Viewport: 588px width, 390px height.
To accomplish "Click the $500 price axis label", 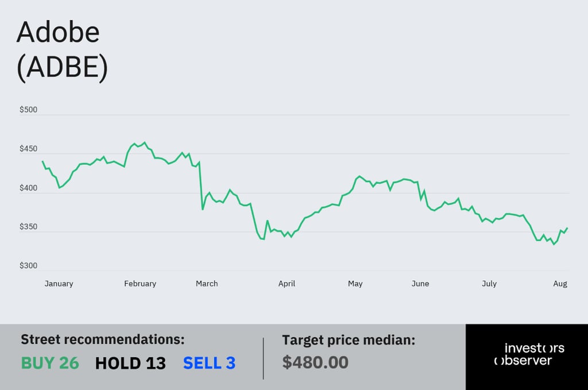I will coord(29,110).
